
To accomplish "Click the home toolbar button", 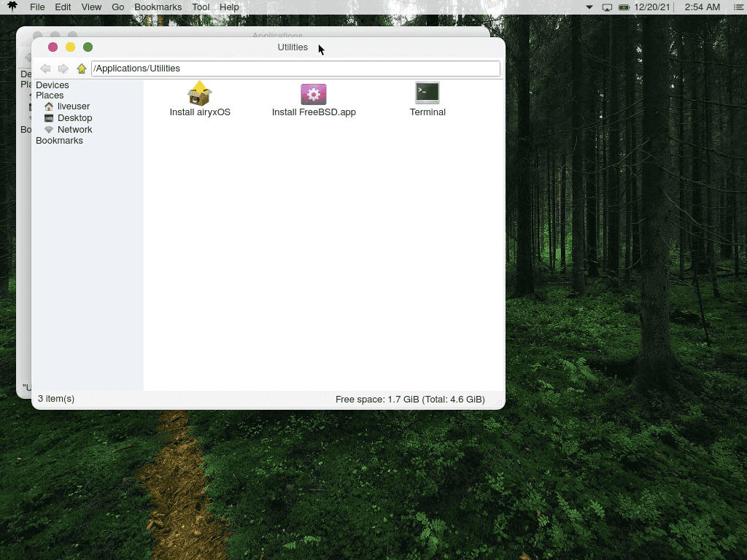I will [82, 68].
